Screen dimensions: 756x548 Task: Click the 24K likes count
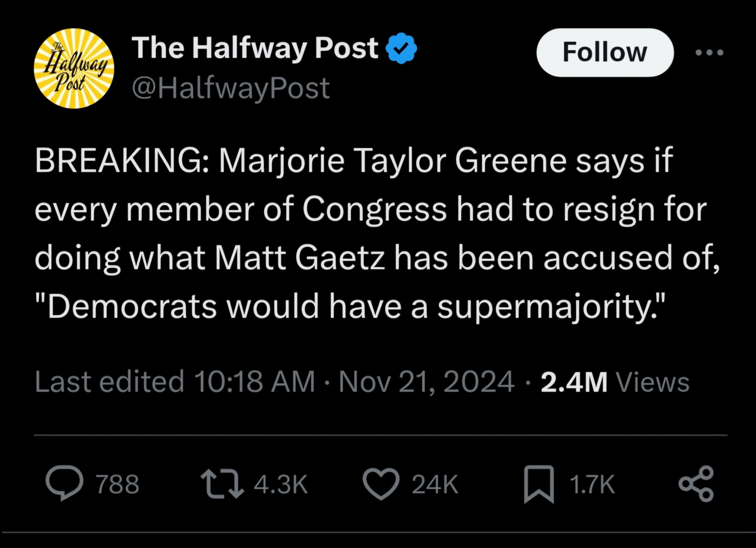(x=435, y=485)
